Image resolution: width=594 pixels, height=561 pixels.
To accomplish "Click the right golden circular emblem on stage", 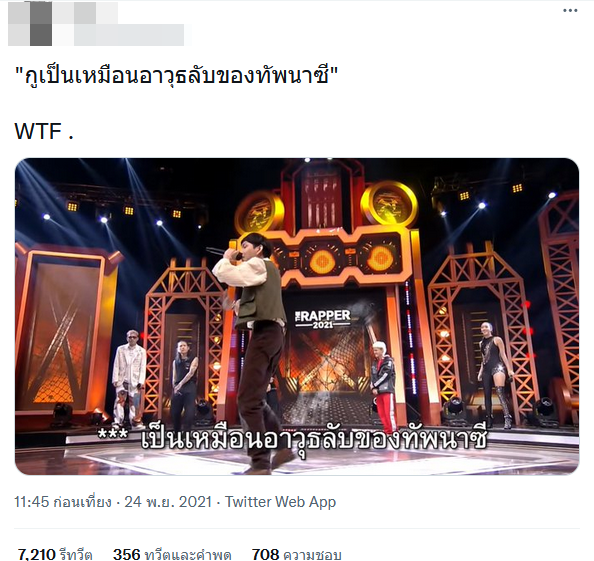I will click(x=389, y=205).
